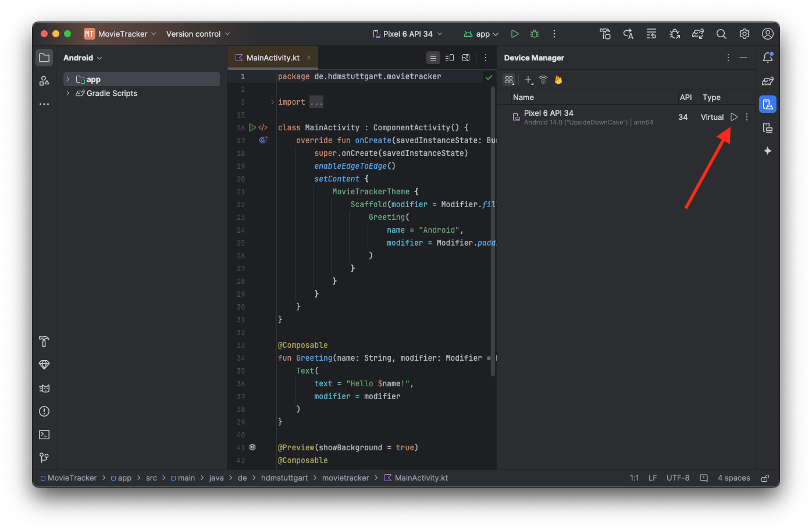The height and width of the screenshot is (530, 812).
Task: Run MainActivity from gutter play icon
Action: click(x=252, y=127)
